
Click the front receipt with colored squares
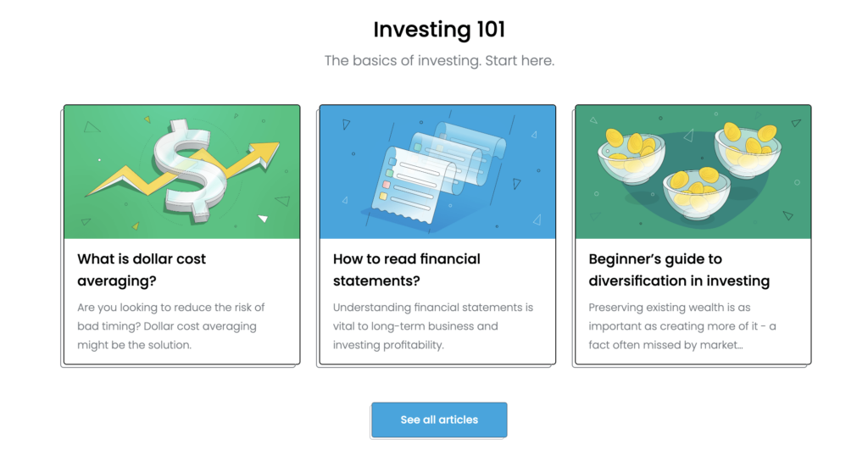[x=409, y=186]
